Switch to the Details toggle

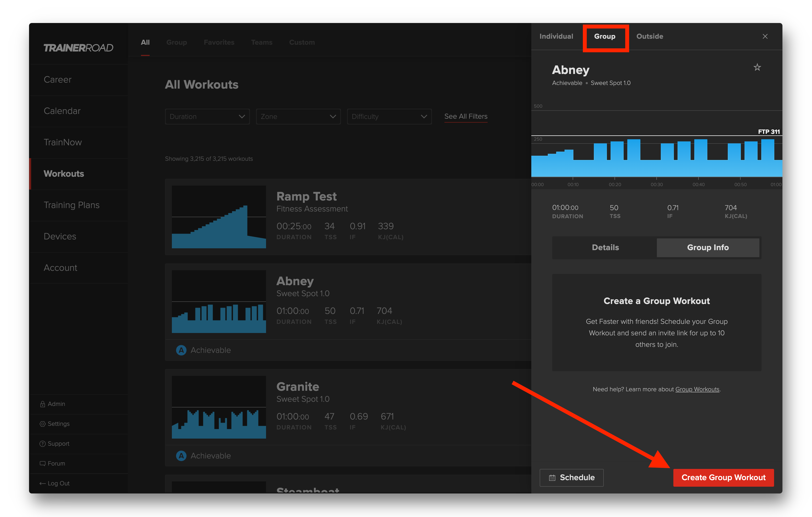click(605, 247)
